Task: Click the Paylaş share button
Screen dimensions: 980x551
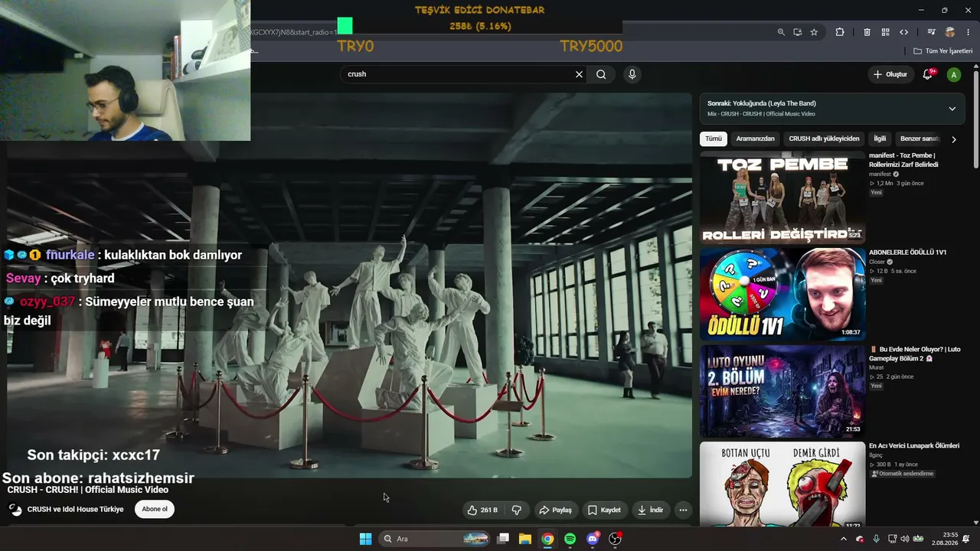Action: tap(555, 510)
